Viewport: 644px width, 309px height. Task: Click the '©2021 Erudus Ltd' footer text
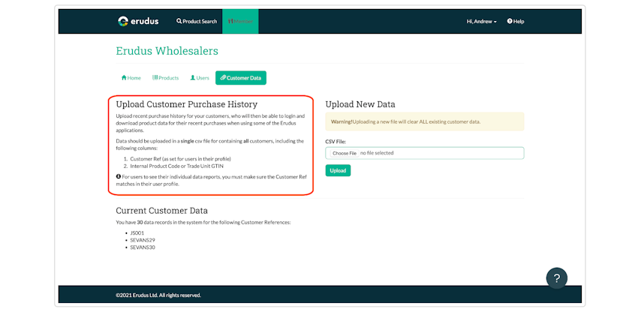[158, 295]
